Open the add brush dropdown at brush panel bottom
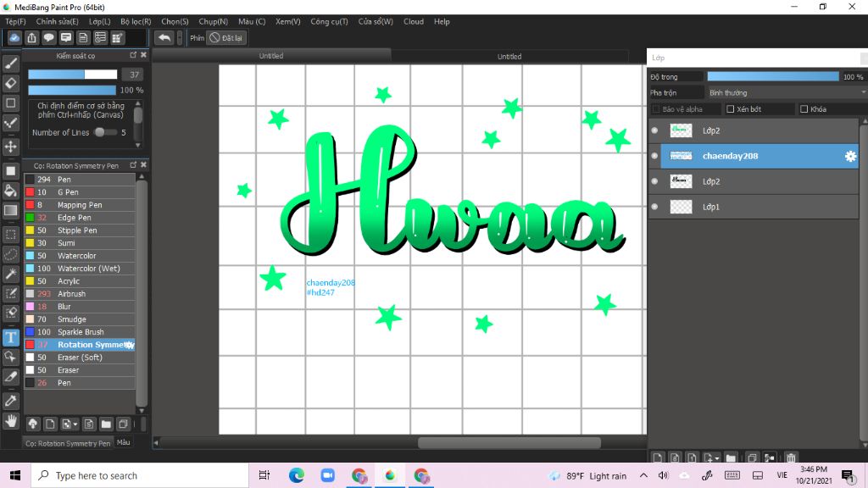This screenshot has width=868, height=488. coord(75,424)
